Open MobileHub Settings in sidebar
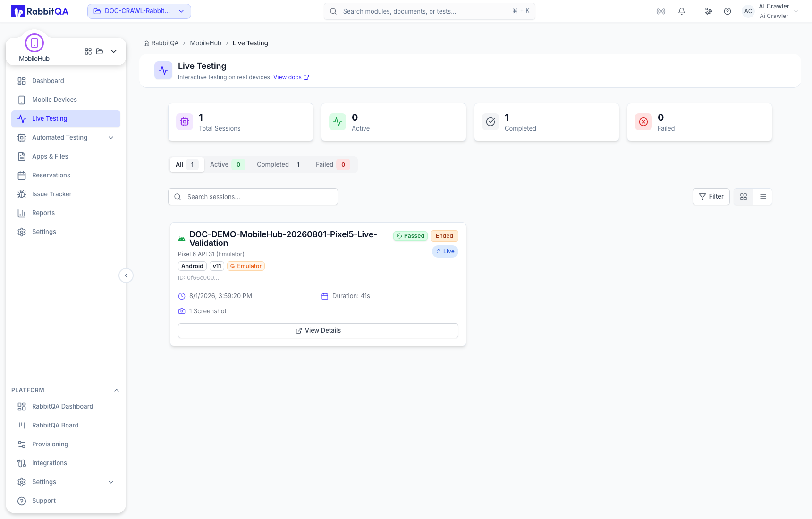812x519 pixels. [x=66, y=232]
